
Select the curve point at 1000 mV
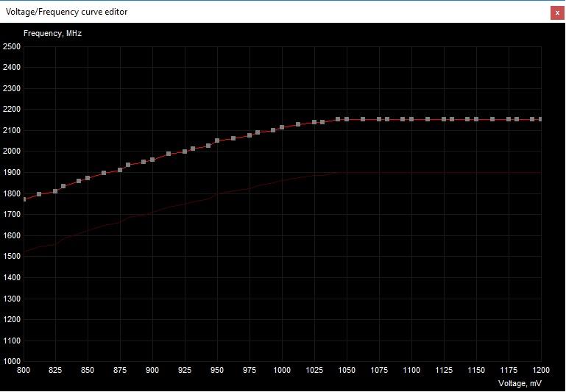pos(282,127)
